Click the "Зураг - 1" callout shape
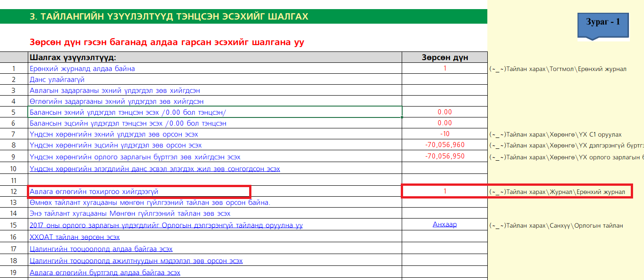Viewport: 644px width, 280px height. (603, 23)
